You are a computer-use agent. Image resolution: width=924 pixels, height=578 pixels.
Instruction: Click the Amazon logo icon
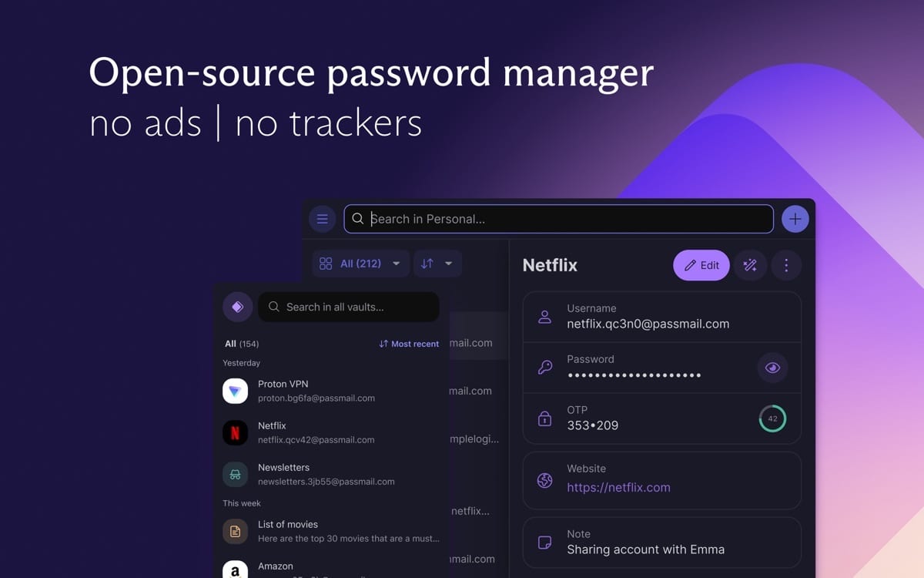pos(236,570)
